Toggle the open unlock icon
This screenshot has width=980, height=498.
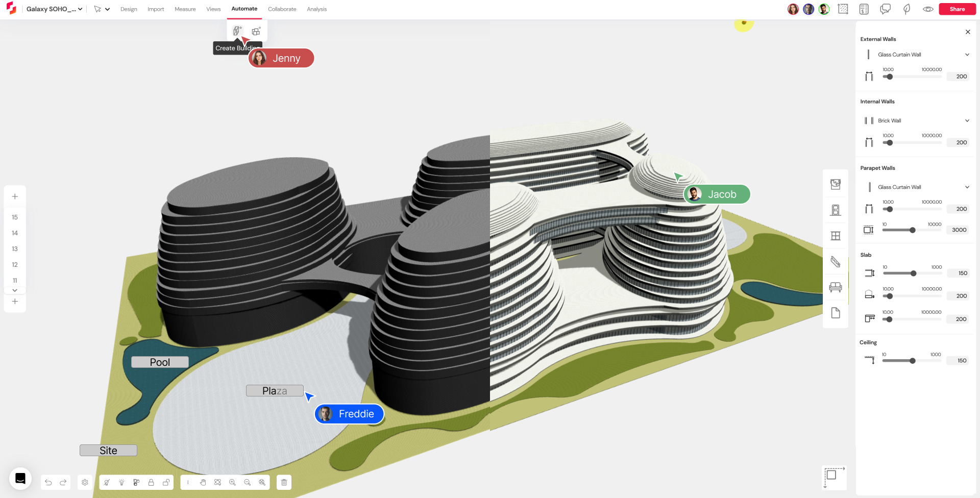click(x=166, y=482)
